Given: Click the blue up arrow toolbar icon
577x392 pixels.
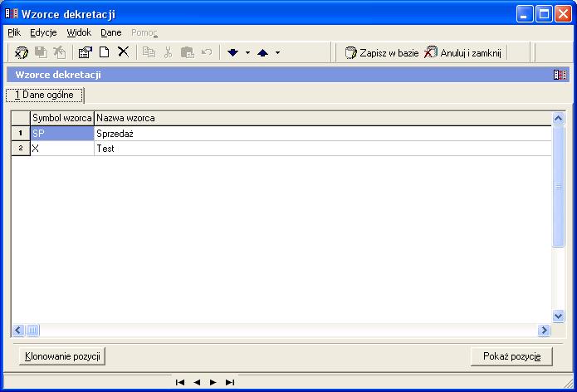Looking at the screenshot, I should point(262,52).
